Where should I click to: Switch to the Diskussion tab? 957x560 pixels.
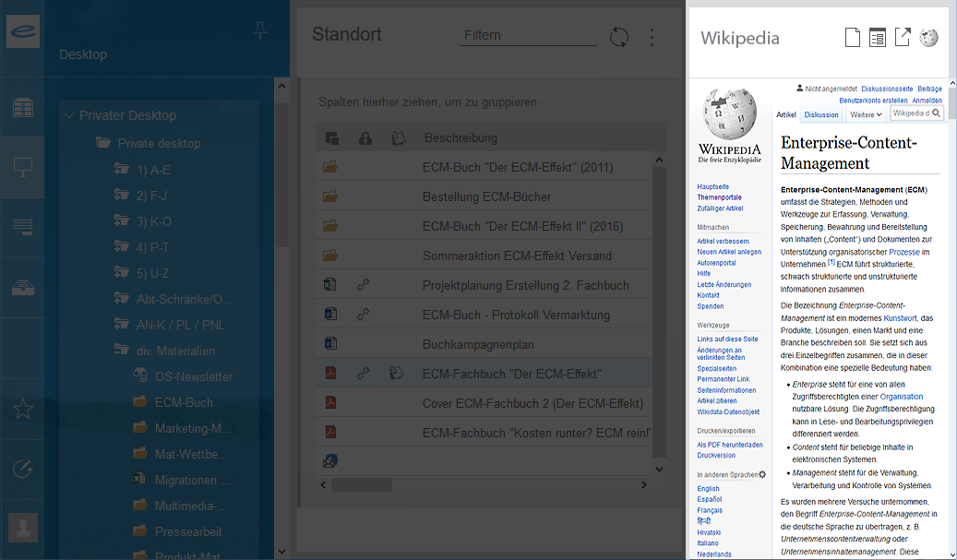point(821,114)
